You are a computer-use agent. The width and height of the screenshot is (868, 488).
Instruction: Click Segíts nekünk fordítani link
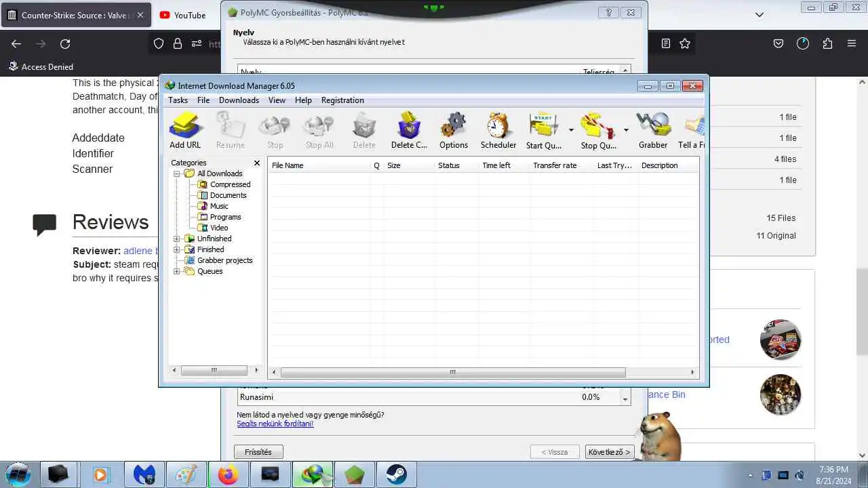275,424
